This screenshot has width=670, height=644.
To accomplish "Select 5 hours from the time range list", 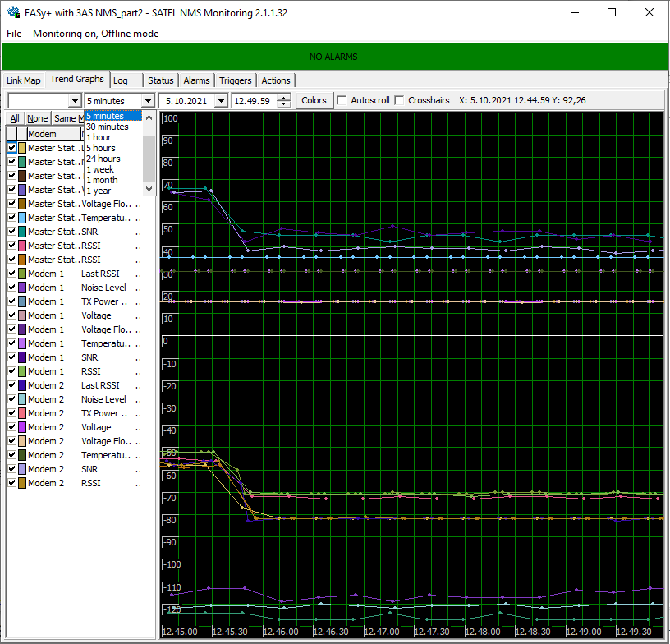I will click(113, 148).
